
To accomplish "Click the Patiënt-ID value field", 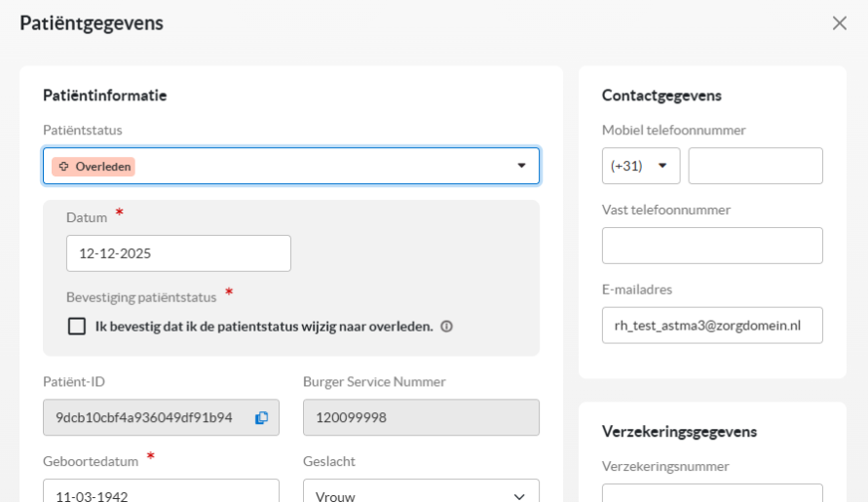I will click(x=144, y=417).
